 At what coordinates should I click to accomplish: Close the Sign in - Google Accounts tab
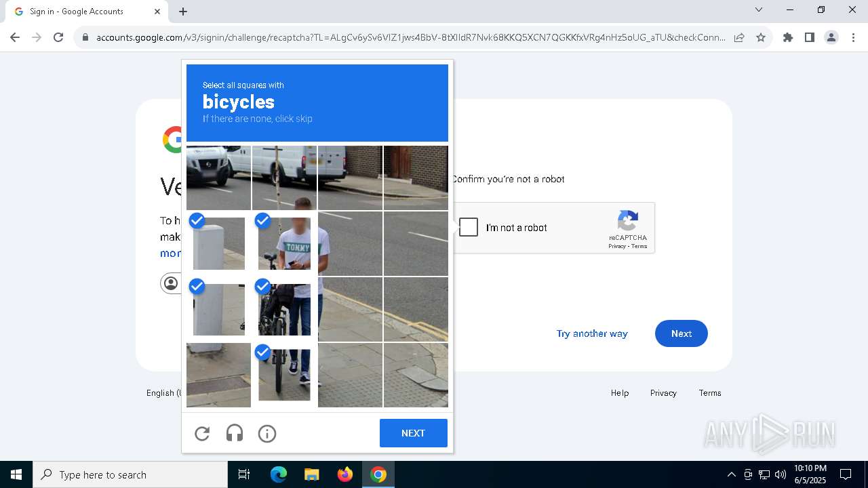(157, 12)
